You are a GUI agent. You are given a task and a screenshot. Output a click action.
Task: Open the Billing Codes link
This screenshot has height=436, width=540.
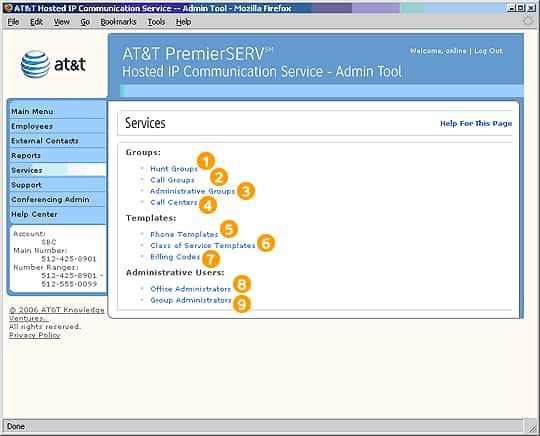175,257
